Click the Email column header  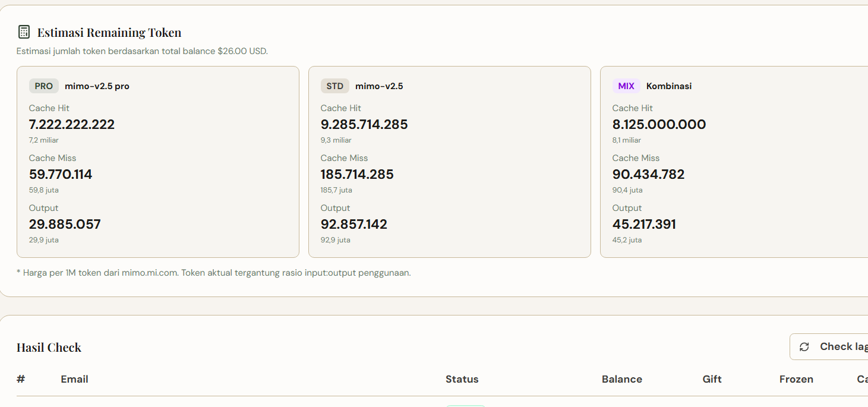pyautogui.click(x=75, y=379)
